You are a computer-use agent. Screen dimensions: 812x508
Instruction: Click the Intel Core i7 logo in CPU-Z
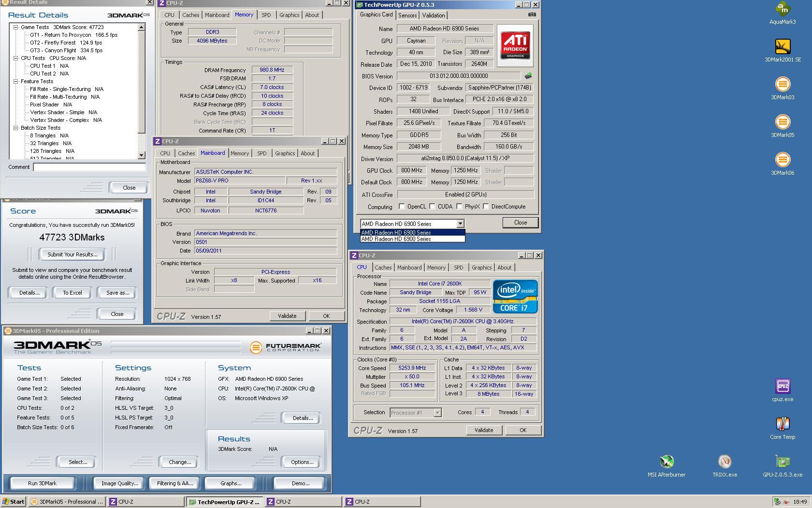click(515, 297)
